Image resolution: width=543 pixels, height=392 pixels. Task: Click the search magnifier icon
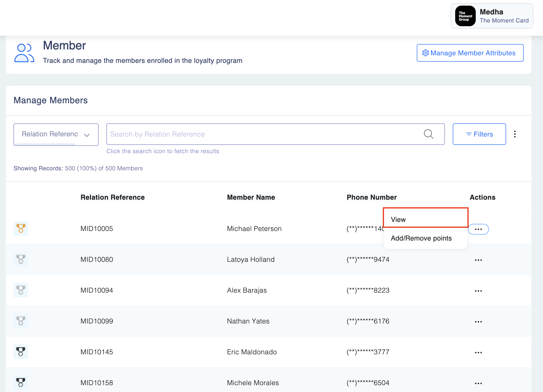pos(428,134)
